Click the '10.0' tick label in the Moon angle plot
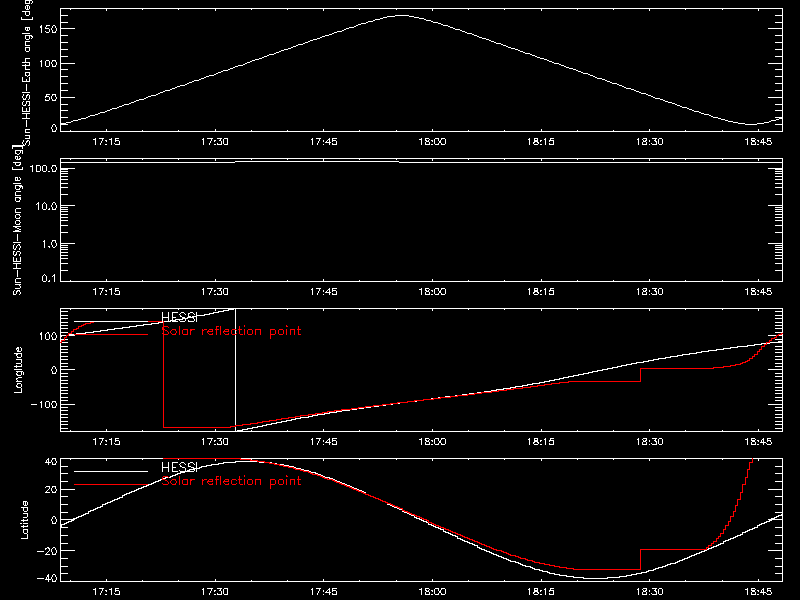 coord(46,206)
